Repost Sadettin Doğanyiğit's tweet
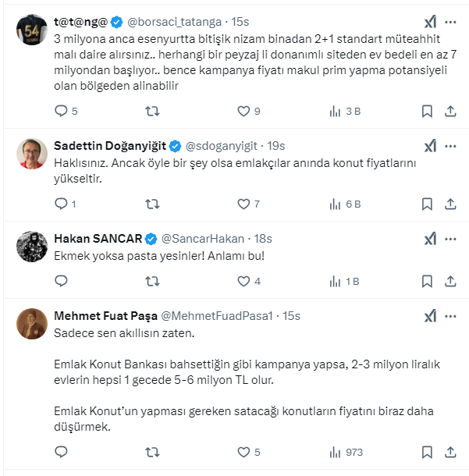The height and width of the screenshot is (476, 469). coord(153,204)
